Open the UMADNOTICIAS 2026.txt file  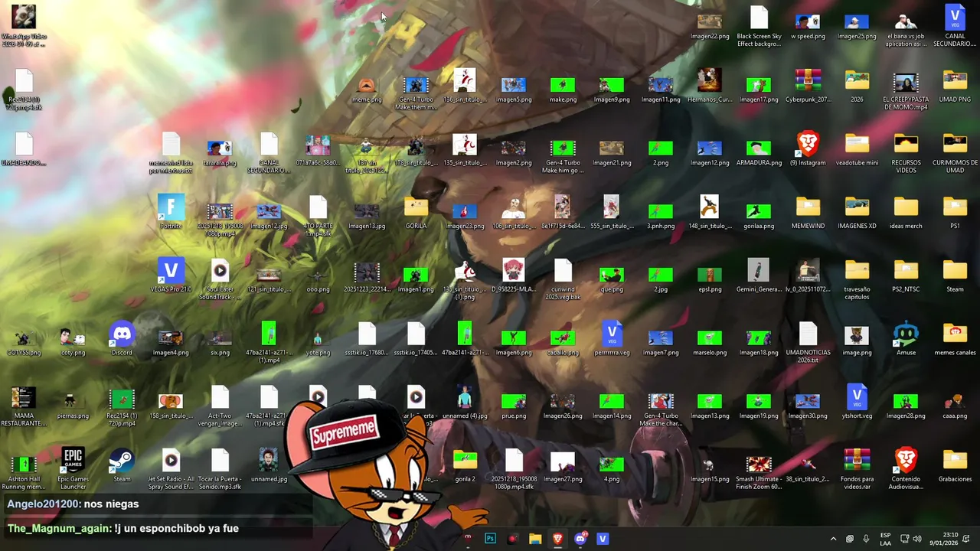tap(808, 342)
